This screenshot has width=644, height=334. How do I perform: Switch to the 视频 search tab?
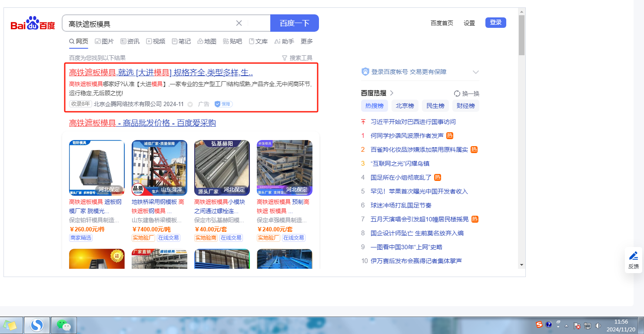pos(156,41)
